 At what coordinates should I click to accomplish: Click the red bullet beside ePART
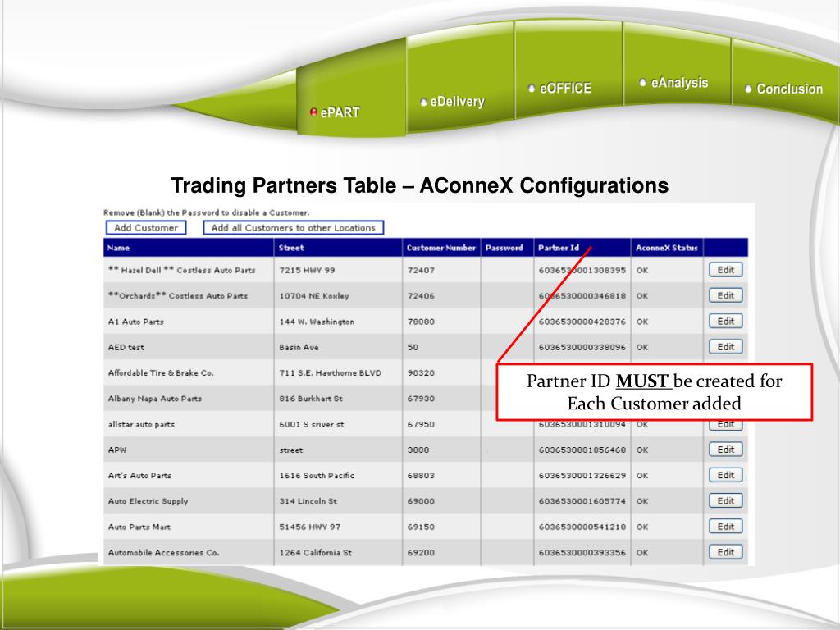(314, 112)
